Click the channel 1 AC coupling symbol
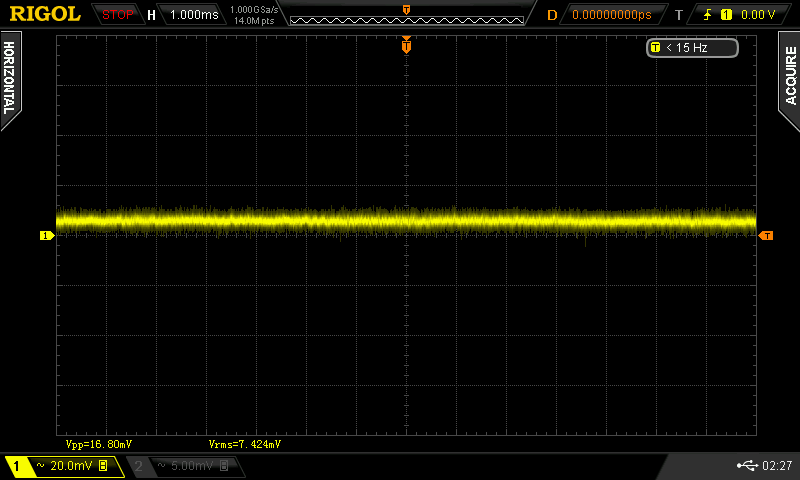This screenshot has width=800, height=480. (x=40, y=465)
